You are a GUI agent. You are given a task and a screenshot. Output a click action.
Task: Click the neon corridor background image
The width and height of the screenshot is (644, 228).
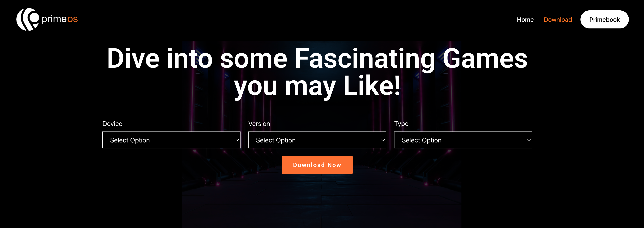[322, 200]
